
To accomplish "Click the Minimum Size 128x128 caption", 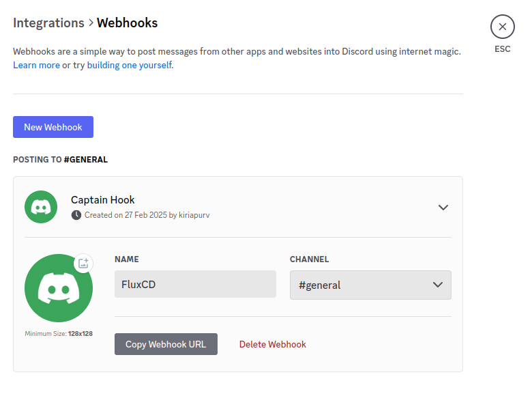I will point(59,334).
